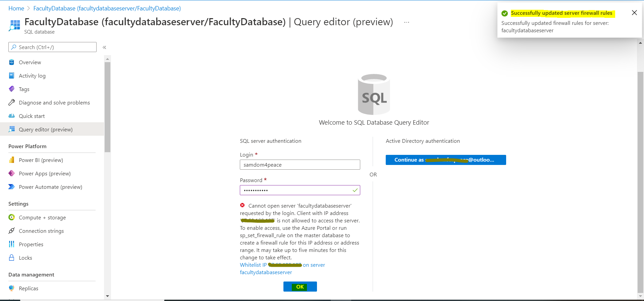
Task: Click sidebar scrollbar down arrow
Action: pos(107,296)
